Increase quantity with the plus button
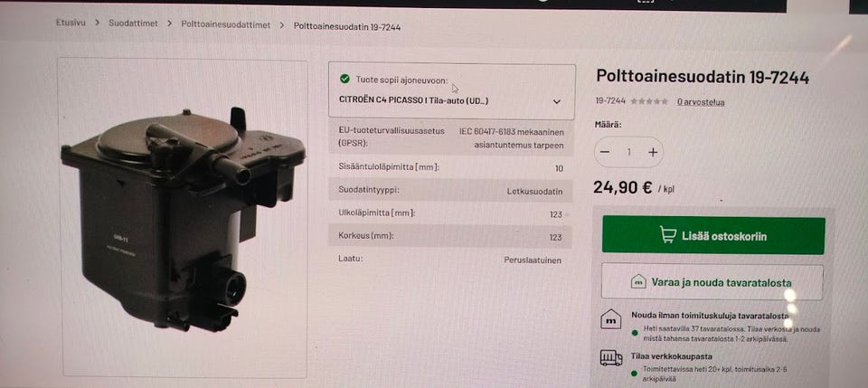Viewport: 868px width, 388px height. 653,152
